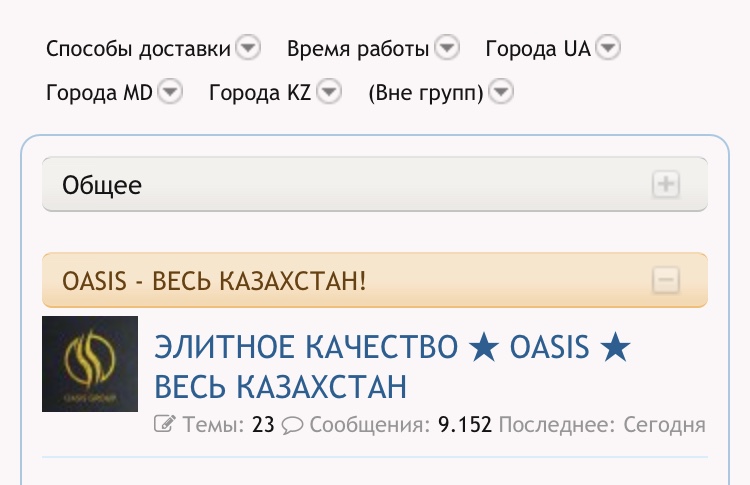The width and height of the screenshot is (750, 485).
Task: Collapse the OASIS section with minus icon
Action: (x=665, y=281)
